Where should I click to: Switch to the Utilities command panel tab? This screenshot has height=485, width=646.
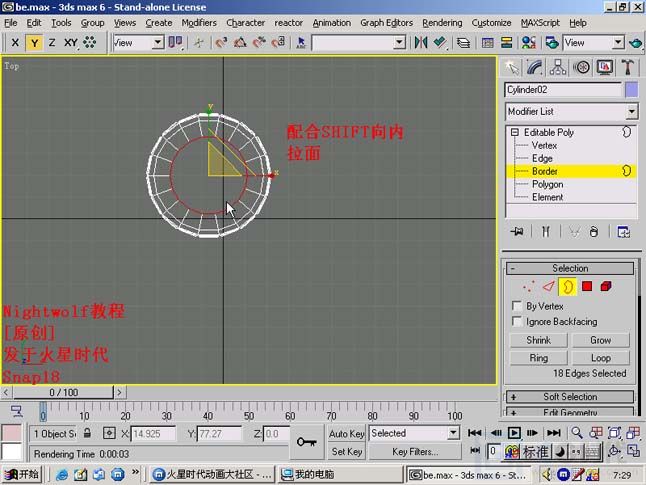[627, 68]
